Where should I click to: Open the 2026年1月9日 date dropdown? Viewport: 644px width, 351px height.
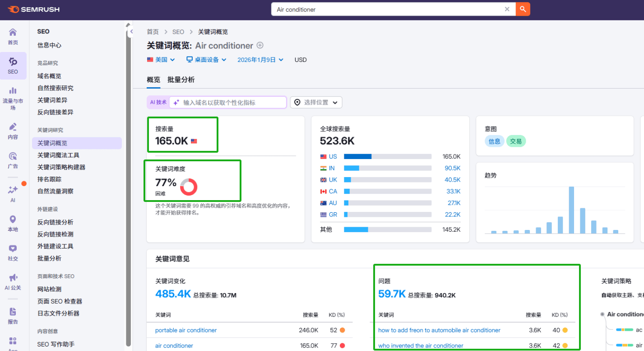260,60
